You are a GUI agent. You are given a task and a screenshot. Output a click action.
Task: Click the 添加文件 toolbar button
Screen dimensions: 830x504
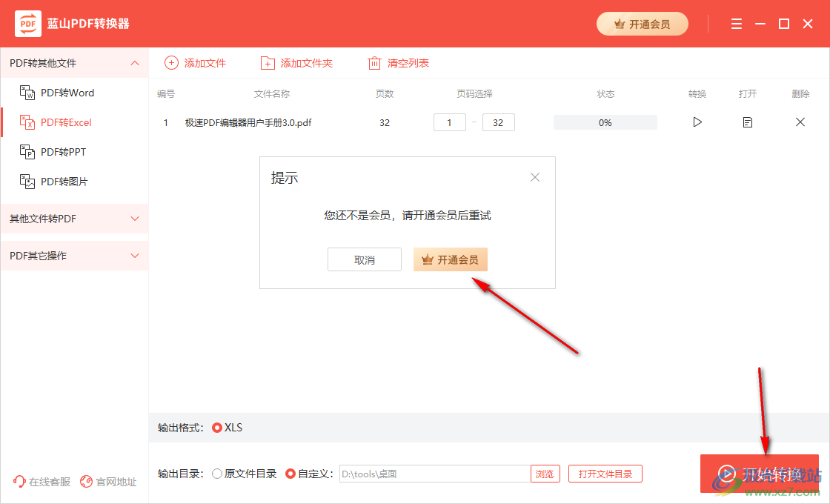click(196, 63)
